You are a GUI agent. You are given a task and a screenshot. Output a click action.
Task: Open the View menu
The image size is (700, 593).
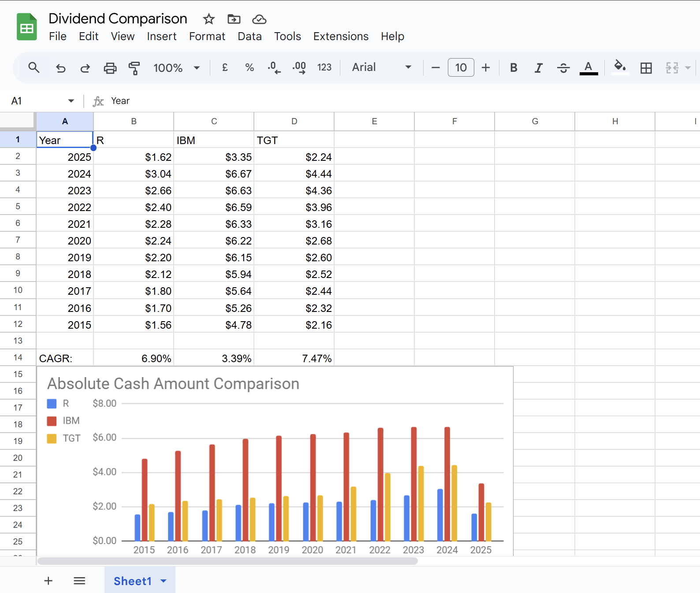123,36
